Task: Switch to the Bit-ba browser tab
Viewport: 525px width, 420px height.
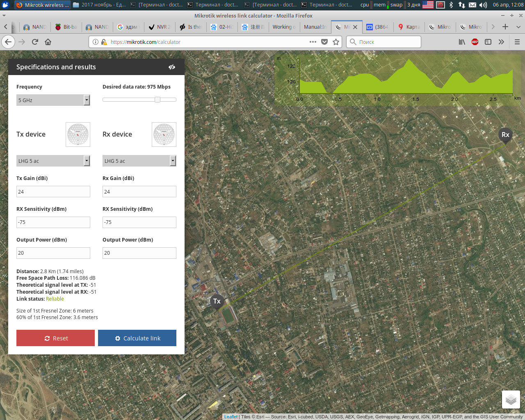Action: pos(66,27)
